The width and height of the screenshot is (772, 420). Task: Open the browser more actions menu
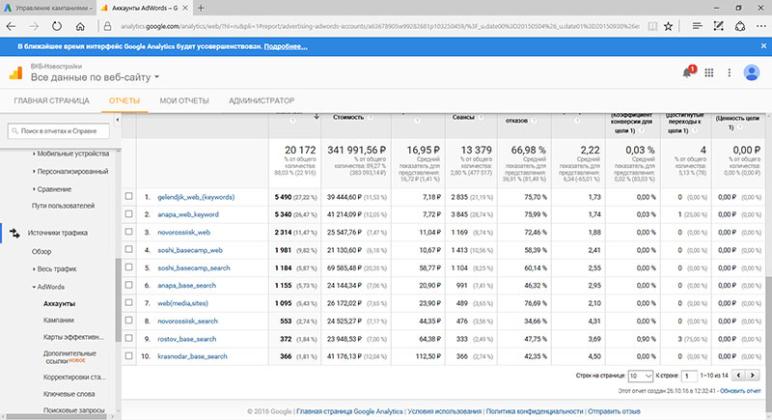click(761, 27)
